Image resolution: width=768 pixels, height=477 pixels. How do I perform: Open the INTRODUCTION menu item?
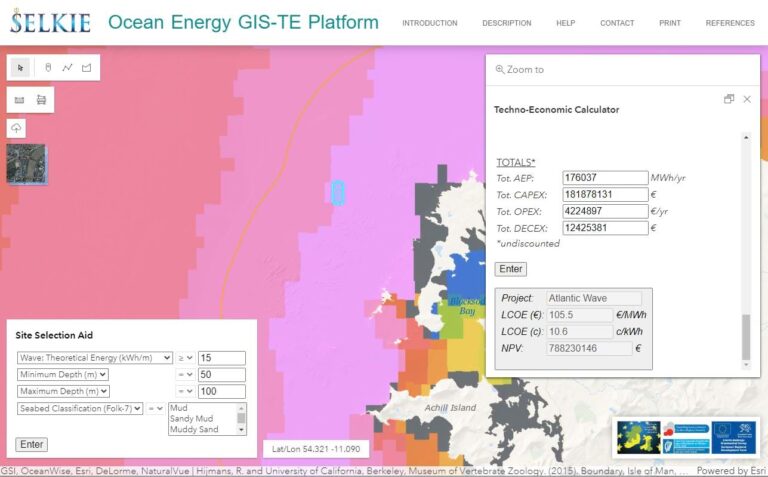pyautogui.click(x=430, y=23)
